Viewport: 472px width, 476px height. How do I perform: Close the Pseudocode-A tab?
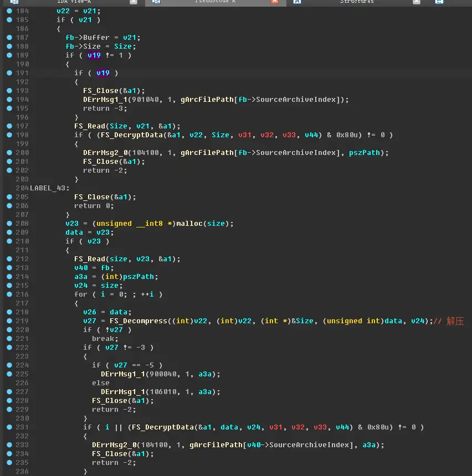pyautogui.click(x=275, y=2)
